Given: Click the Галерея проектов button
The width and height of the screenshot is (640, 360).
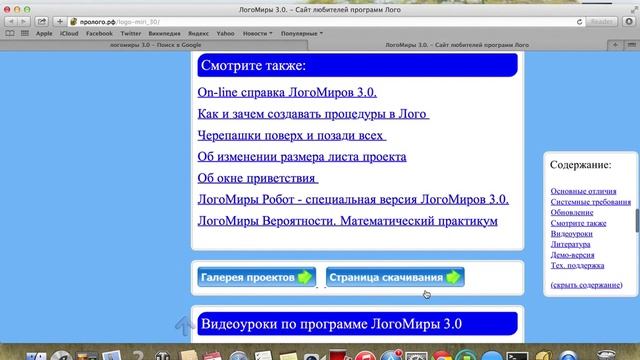Looking at the screenshot, I should pos(257,277).
